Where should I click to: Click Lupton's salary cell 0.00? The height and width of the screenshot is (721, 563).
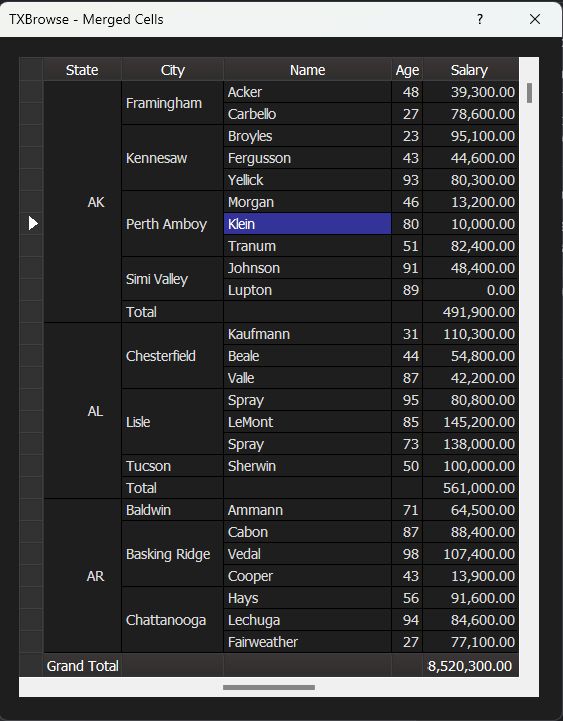tap(471, 290)
